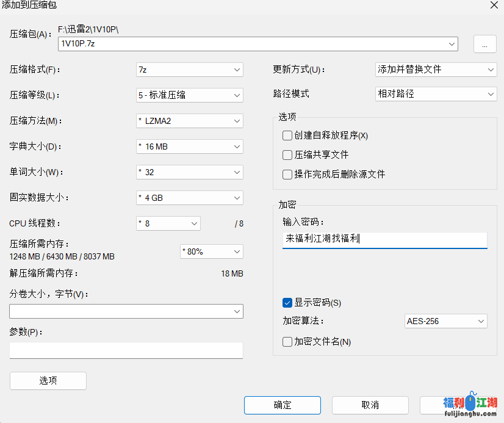
Task: Focus the 参数 input field
Action: pyautogui.click(x=126, y=350)
